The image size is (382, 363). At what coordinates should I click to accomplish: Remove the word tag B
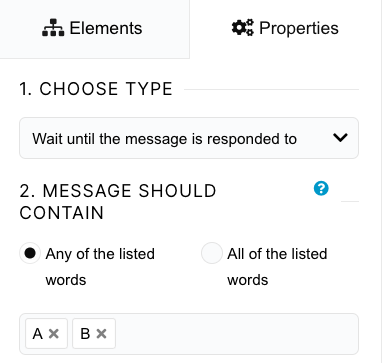click(x=101, y=334)
